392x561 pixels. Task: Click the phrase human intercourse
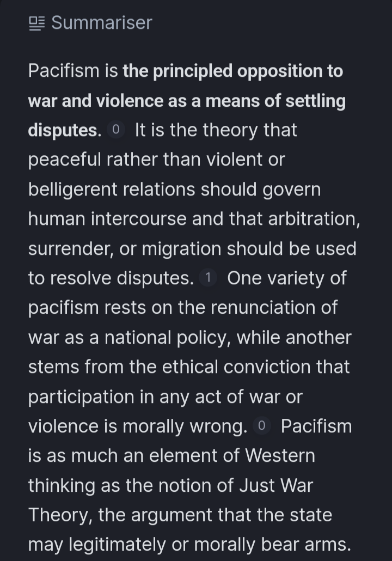pyautogui.click(x=107, y=219)
